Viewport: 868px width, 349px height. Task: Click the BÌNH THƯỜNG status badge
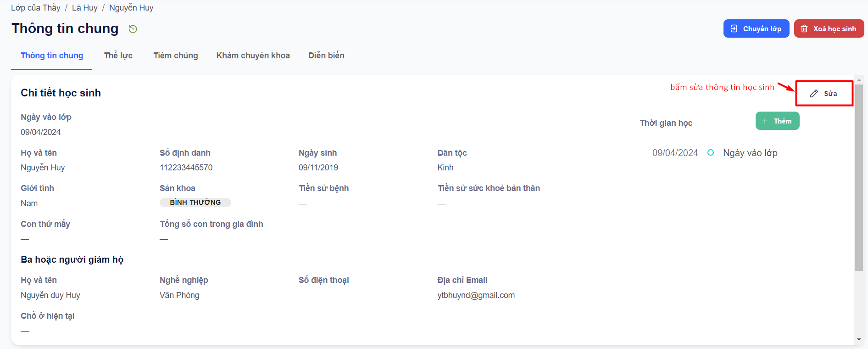[x=195, y=203]
